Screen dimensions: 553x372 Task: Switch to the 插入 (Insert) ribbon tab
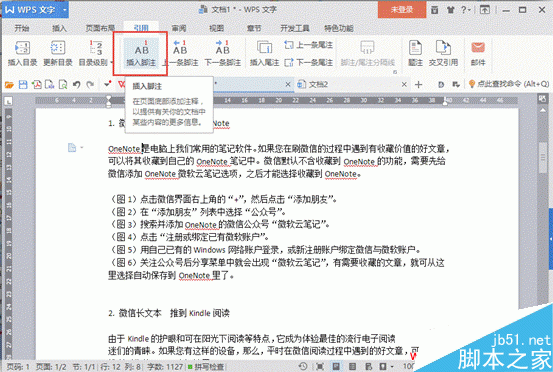59,28
